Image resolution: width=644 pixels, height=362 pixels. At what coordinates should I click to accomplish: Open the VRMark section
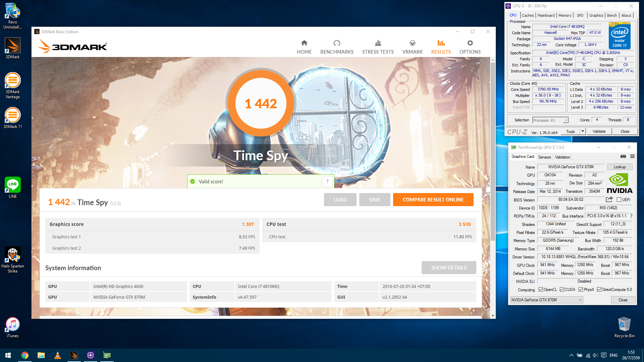412,47
